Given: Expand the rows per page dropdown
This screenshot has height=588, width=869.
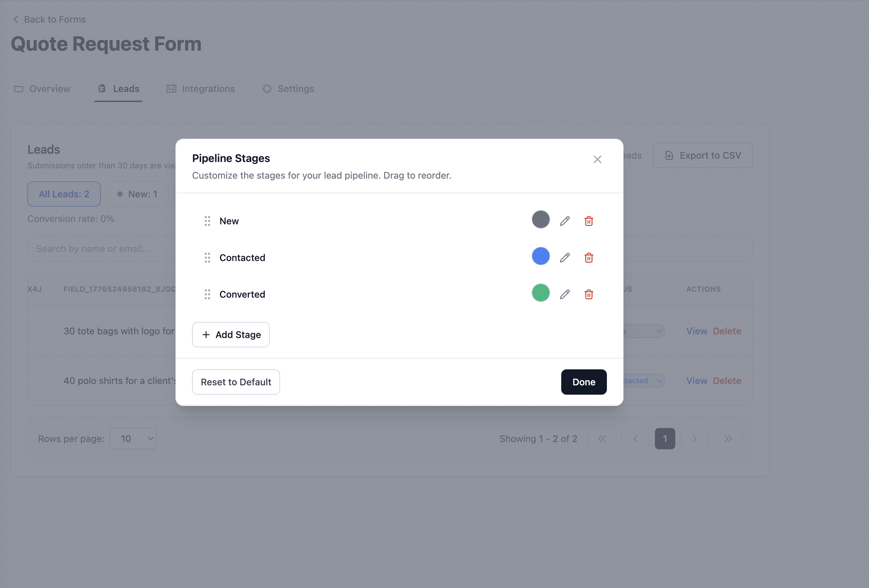Looking at the screenshot, I should (133, 438).
